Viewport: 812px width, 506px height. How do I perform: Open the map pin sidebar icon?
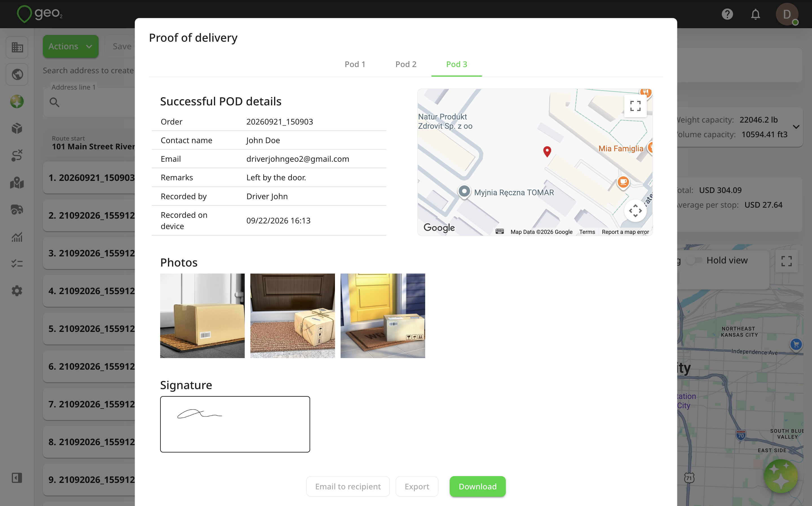(x=17, y=183)
